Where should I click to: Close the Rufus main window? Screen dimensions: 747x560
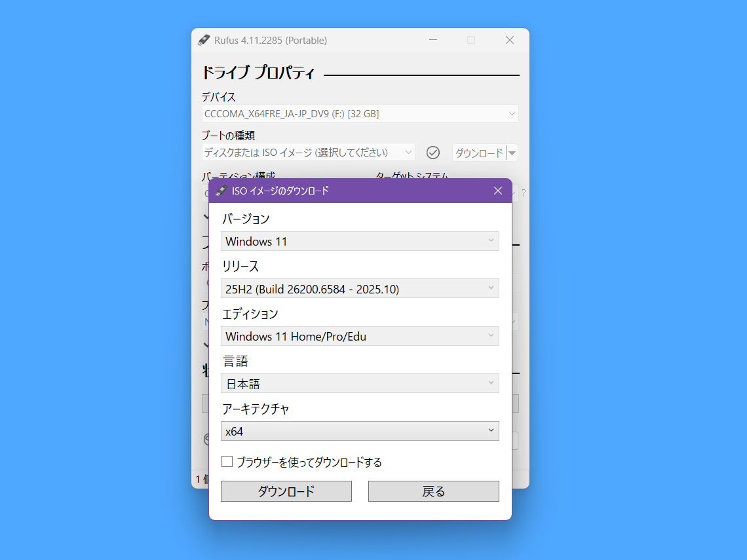point(509,41)
